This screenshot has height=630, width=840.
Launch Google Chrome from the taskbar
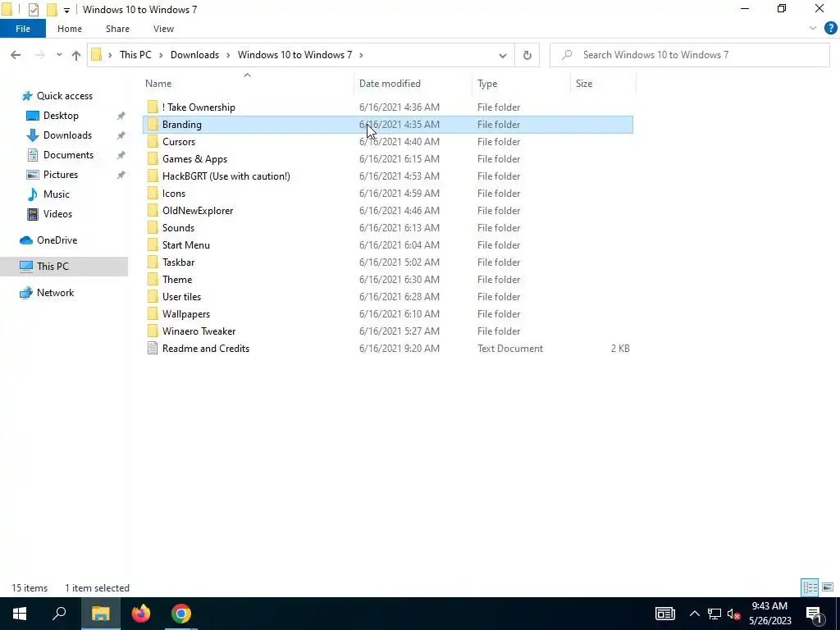pos(181,614)
